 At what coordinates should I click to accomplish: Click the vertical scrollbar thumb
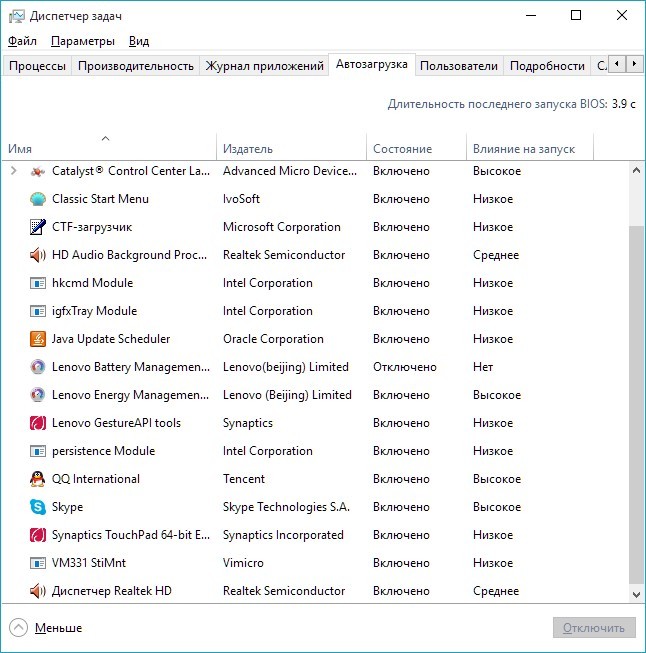click(x=636, y=400)
